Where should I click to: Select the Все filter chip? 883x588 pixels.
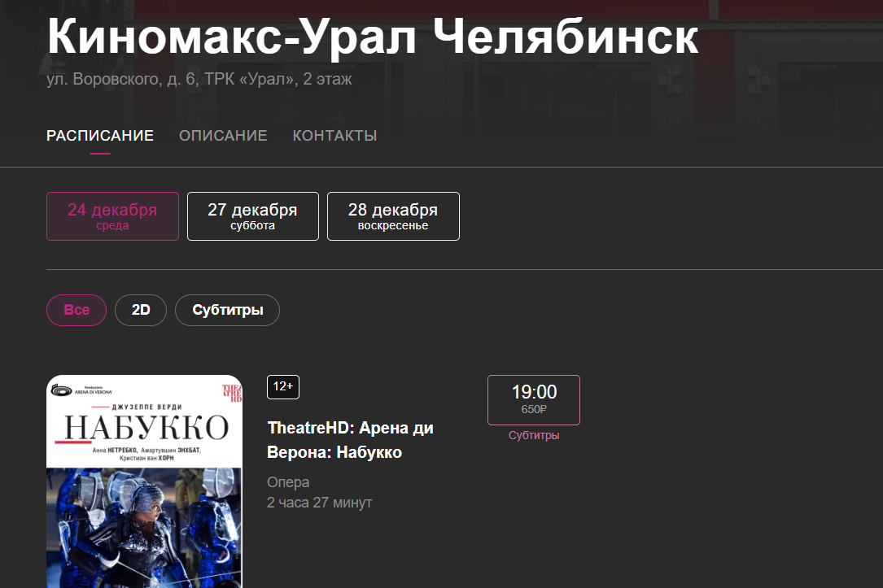click(x=76, y=310)
